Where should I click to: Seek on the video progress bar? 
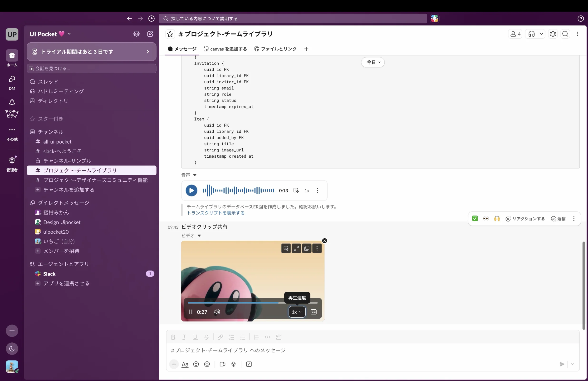[x=253, y=303]
